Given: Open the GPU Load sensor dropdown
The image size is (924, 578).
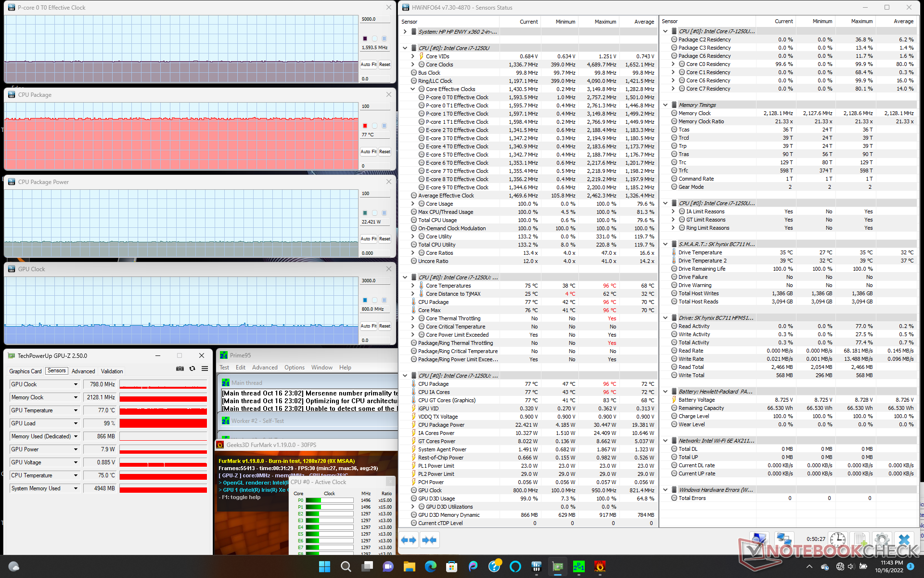Looking at the screenshot, I should coord(76,423).
